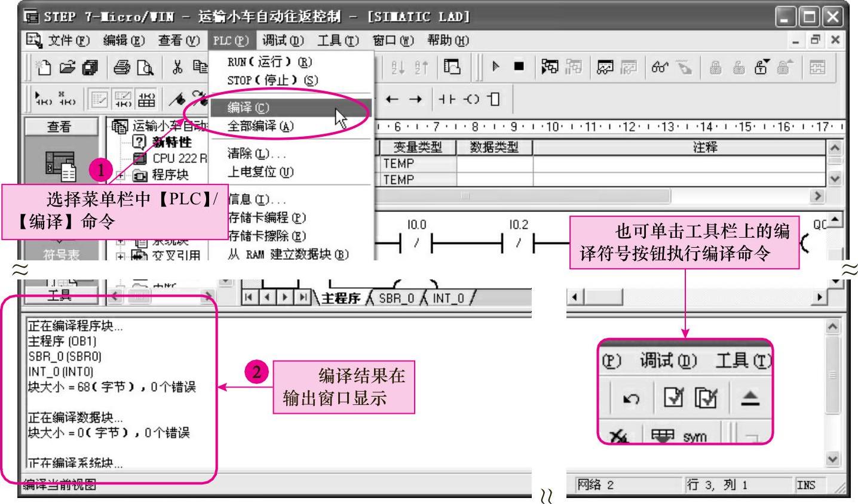
Task: Click the RUN play triangle icon
Action: coord(495,67)
